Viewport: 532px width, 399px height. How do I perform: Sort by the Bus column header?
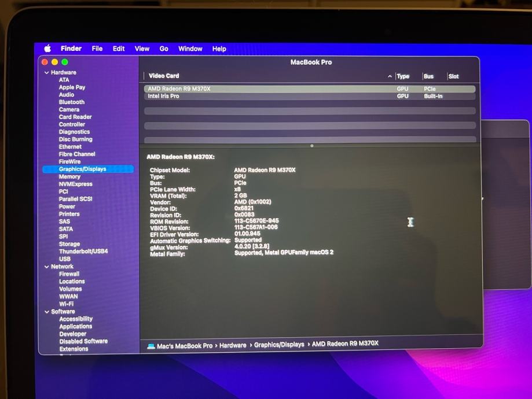tap(428, 76)
